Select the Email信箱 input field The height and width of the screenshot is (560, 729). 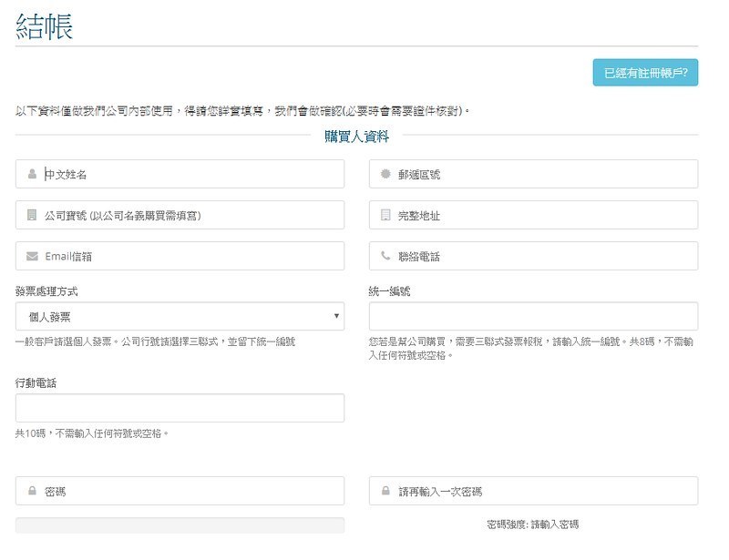191,256
